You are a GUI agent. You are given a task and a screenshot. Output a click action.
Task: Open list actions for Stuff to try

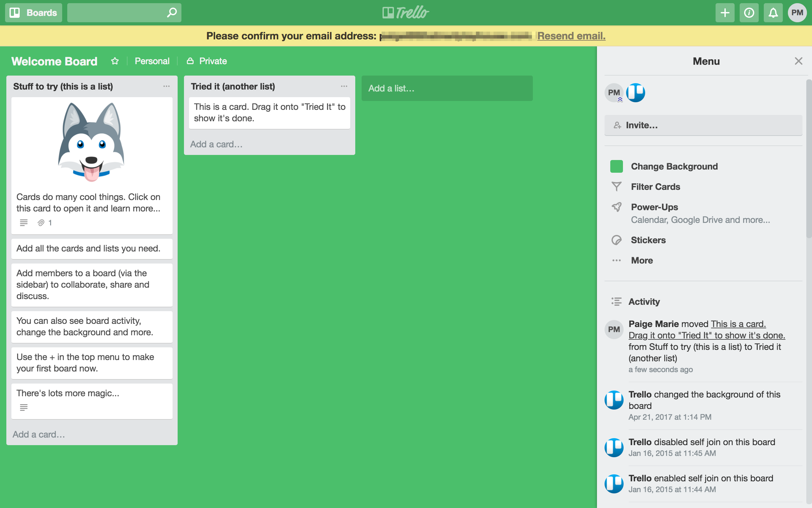pyautogui.click(x=167, y=86)
